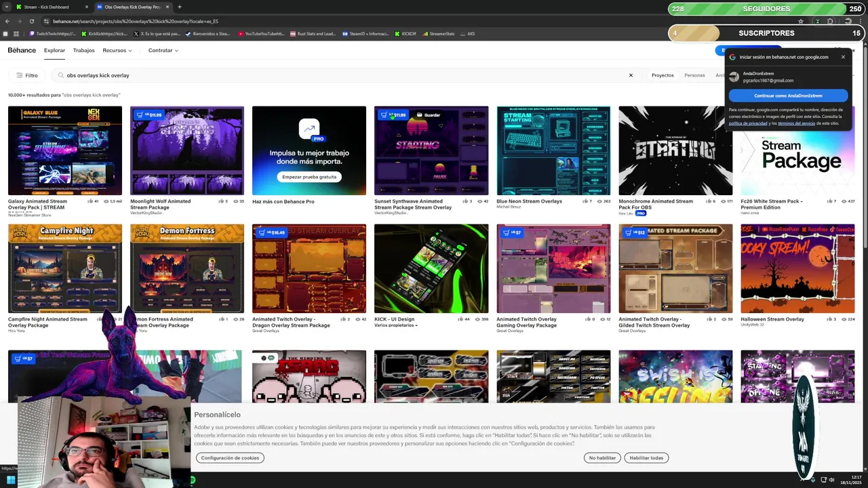Expand Varios propietarios under KICK - UI Design
Viewport: 868px width, 488px height.
click(395, 325)
